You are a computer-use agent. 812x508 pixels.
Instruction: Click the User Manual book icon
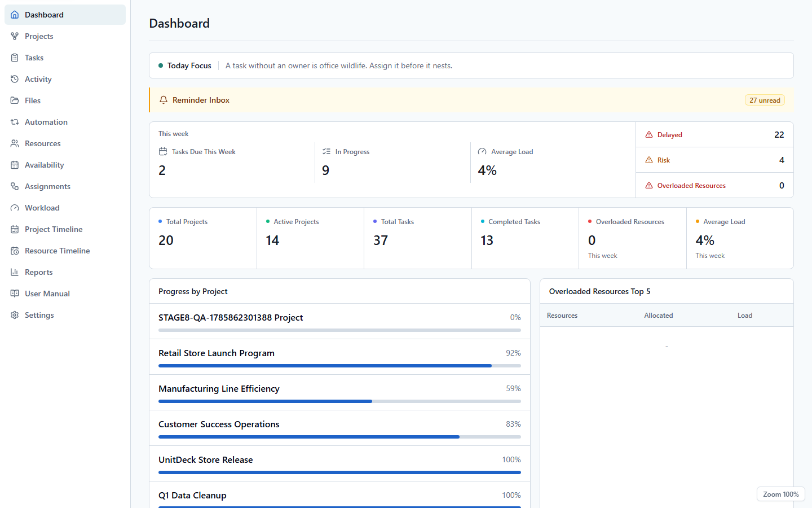click(15, 294)
